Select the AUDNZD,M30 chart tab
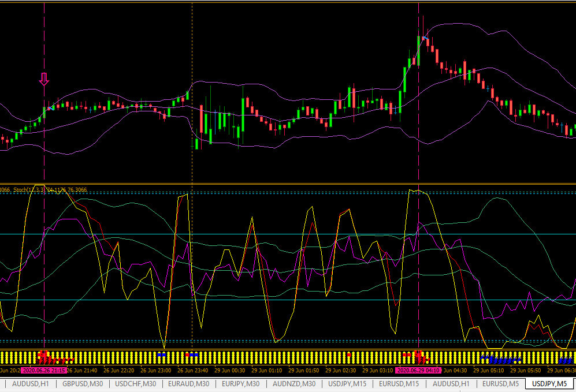This screenshot has height=392, width=576. click(x=294, y=384)
